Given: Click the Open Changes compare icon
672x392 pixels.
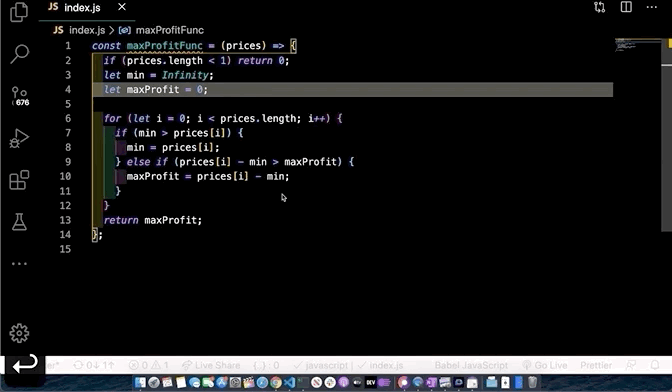Looking at the screenshot, I should pos(600,7).
